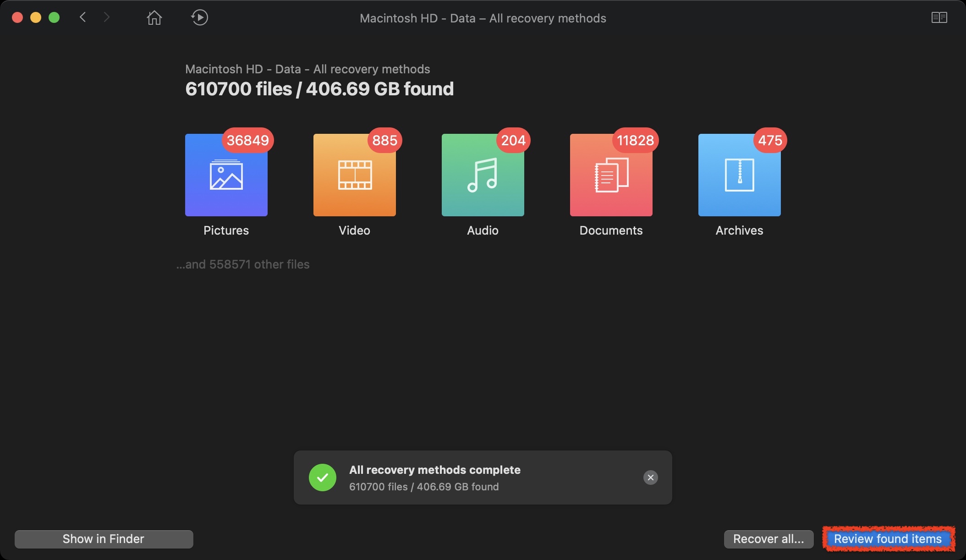Screen dimensions: 966x560
Task: Click the 36849 badge on Pictures
Action: coord(248,140)
